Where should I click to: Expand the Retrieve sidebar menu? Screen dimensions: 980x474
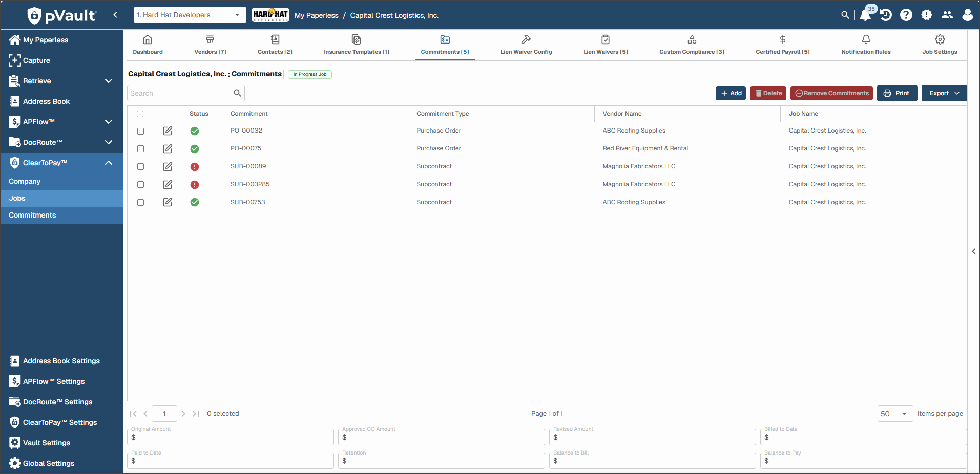pos(109,81)
